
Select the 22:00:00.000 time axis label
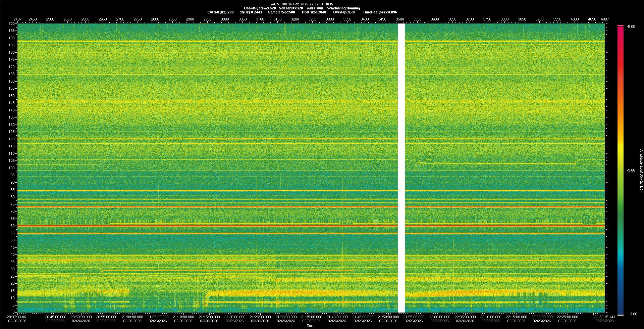pyautogui.click(x=439, y=317)
